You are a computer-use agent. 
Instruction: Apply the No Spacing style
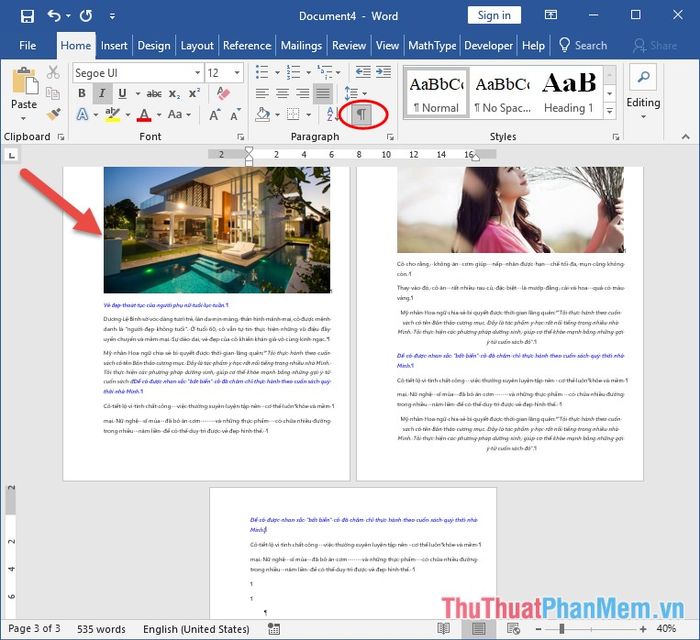click(502, 93)
